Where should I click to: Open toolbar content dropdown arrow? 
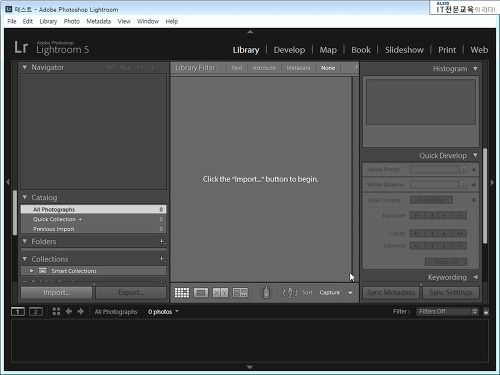coord(350,293)
